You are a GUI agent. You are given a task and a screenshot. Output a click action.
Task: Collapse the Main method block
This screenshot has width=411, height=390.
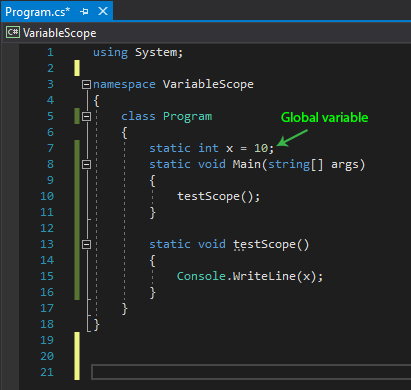pyautogui.click(x=86, y=164)
